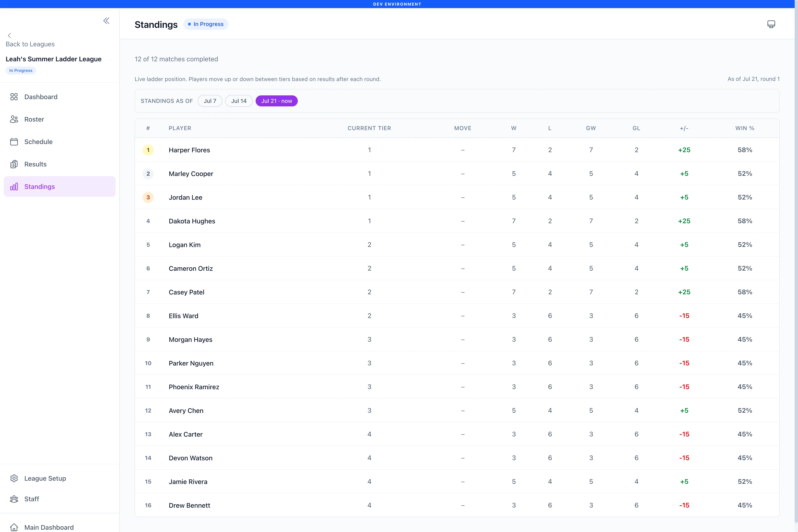Select the Standings menu item
Image resolution: width=798 pixels, height=532 pixels.
click(x=60, y=187)
